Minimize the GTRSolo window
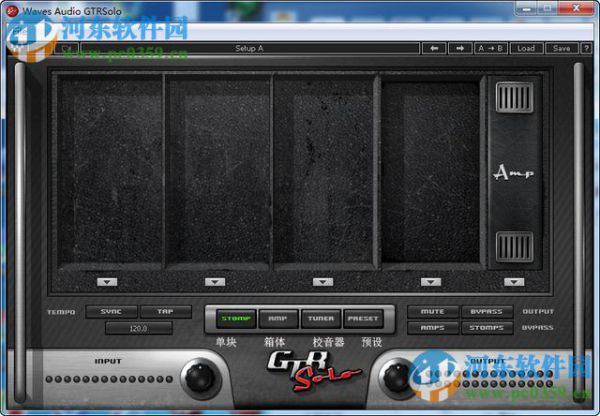600x416 pixels. 527,8
